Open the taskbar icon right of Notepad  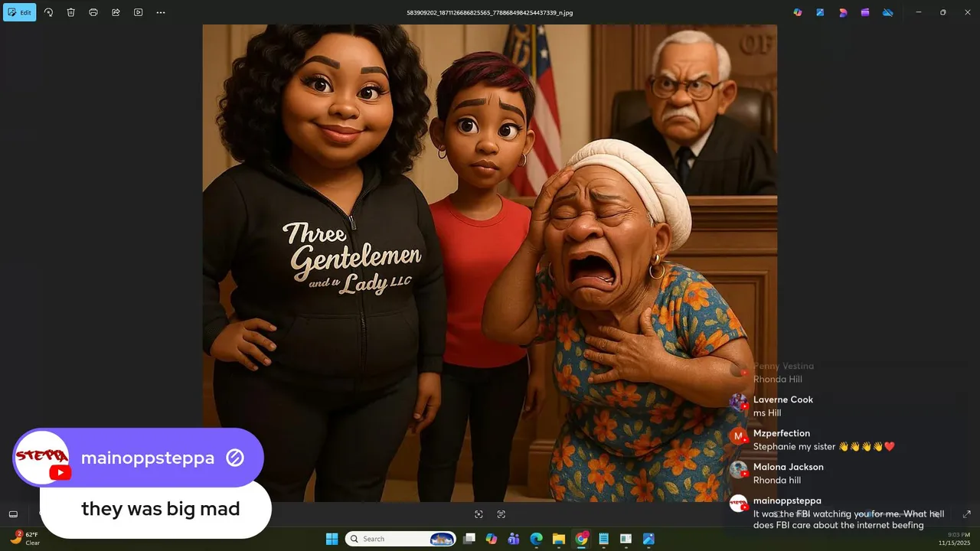[626, 539]
